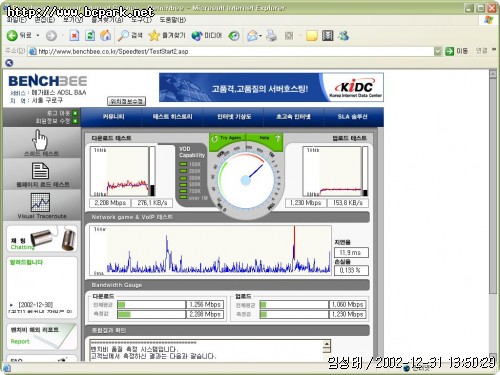The height and width of the screenshot is (375, 500).
Task: Click the Visual Traceroute graph icon
Action: coord(40,202)
